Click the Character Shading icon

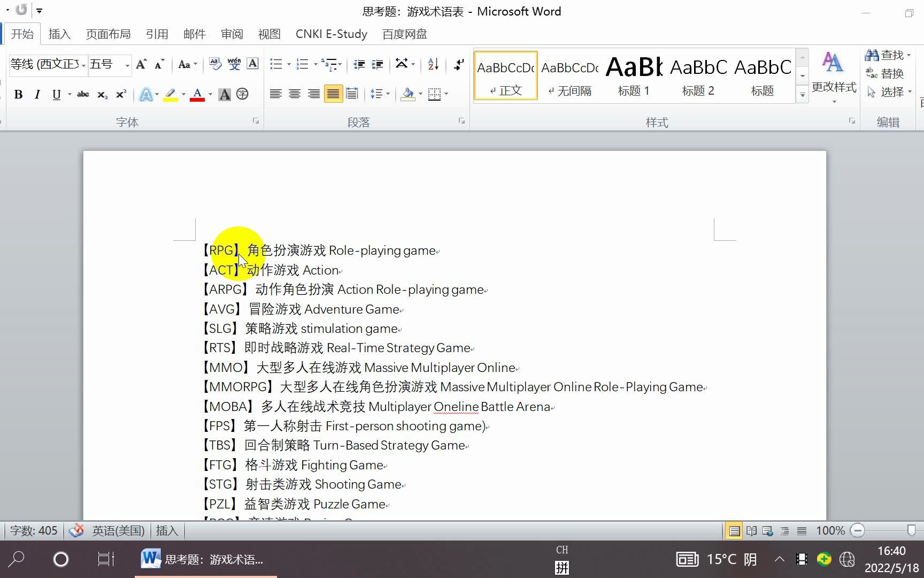pyautogui.click(x=225, y=95)
